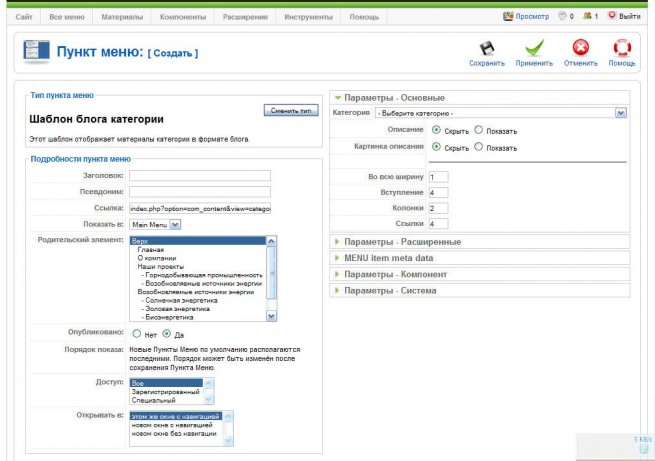Screen dimensions: 655x461
Task: Open the Компоненты menu
Action: (x=183, y=17)
